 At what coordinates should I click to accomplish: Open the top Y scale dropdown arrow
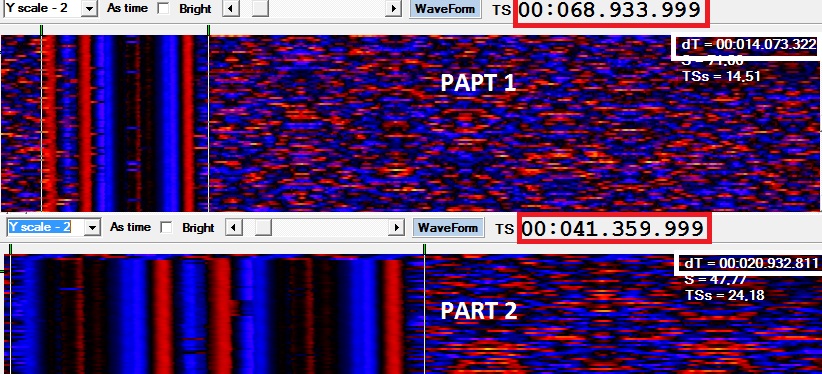pos(90,8)
